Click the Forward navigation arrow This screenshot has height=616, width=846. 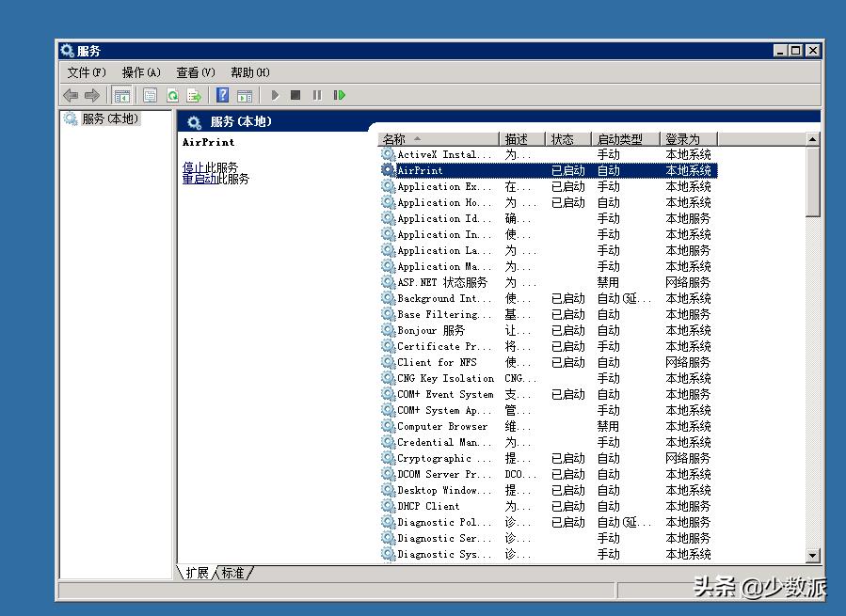91,94
